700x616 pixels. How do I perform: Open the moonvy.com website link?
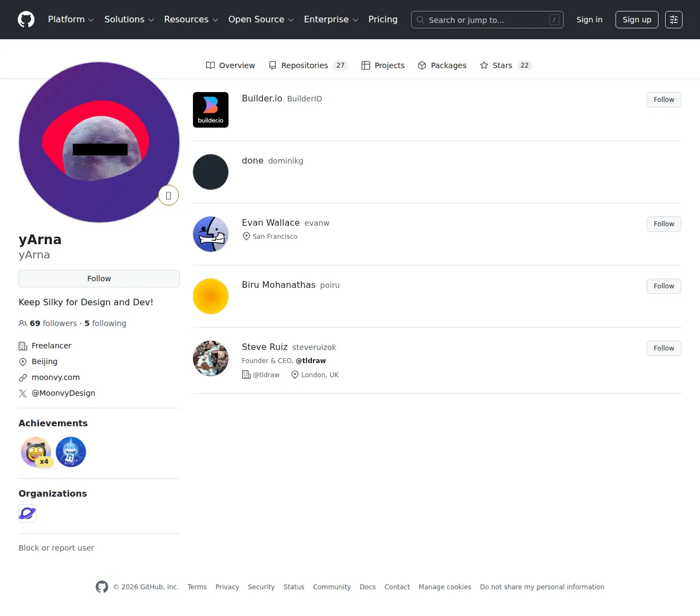tap(56, 377)
